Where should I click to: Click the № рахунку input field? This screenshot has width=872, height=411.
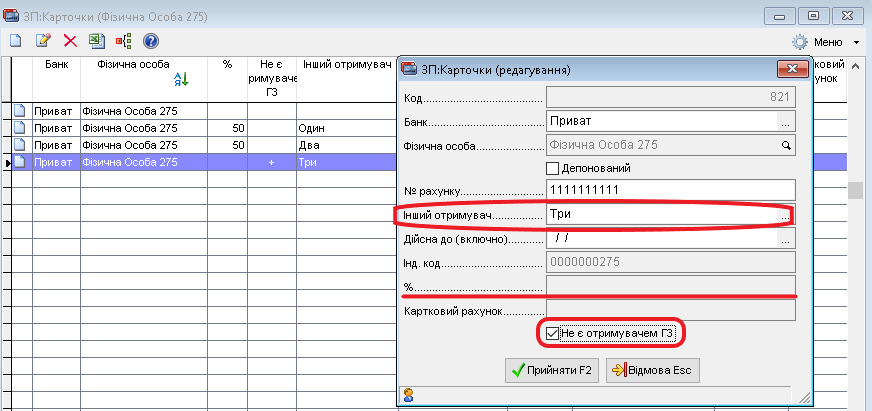coord(670,190)
